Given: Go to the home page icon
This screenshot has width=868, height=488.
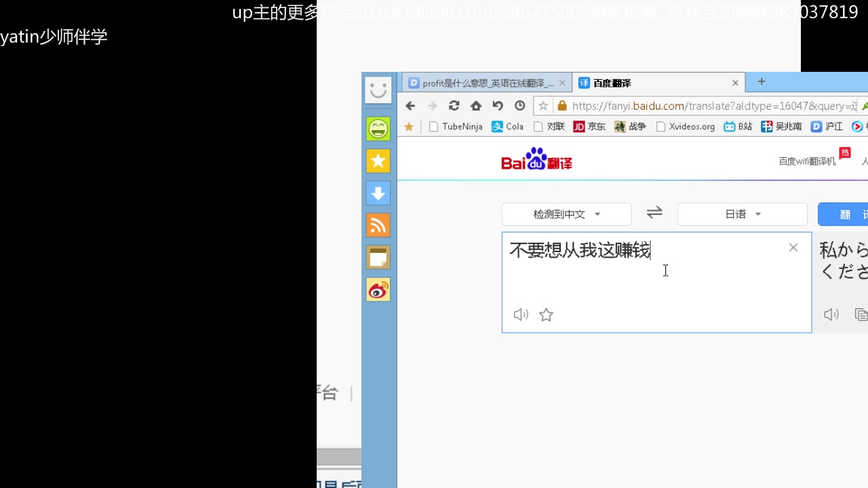Looking at the screenshot, I should (476, 106).
